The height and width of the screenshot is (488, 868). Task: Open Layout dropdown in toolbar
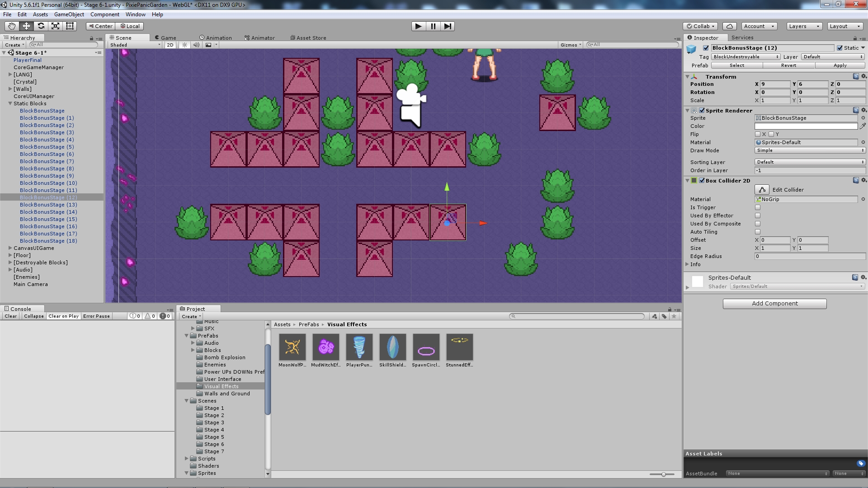pyautogui.click(x=845, y=26)
